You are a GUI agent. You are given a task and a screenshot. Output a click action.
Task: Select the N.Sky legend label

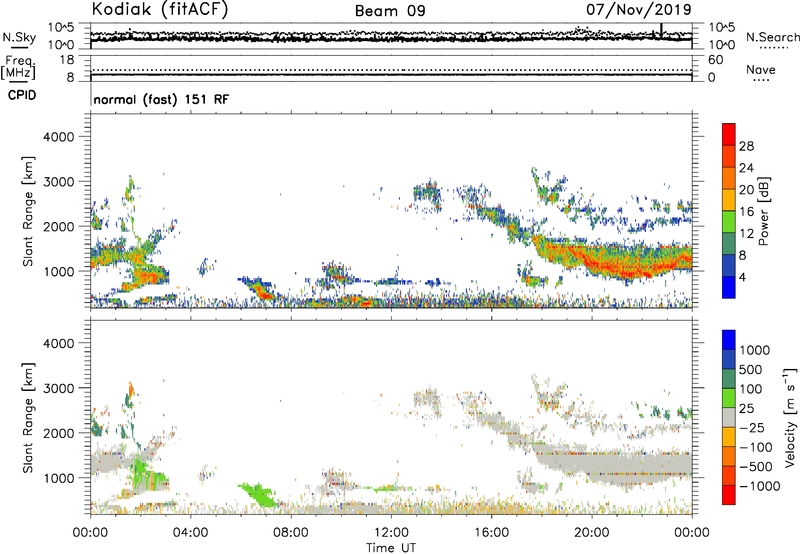[19, 37]
